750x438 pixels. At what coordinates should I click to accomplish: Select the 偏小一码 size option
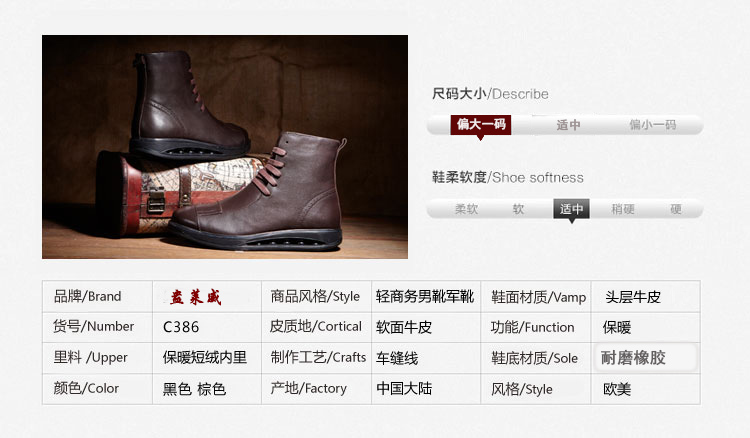click(652, 125)
